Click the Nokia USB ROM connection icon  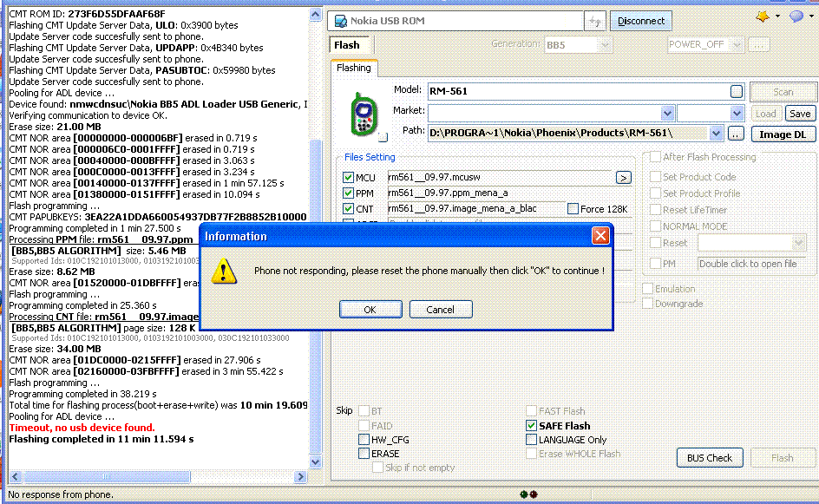click(x=341, y=21)
